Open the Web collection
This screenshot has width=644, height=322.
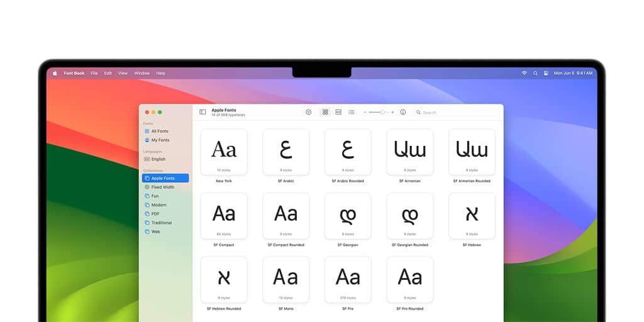(165, 231)
